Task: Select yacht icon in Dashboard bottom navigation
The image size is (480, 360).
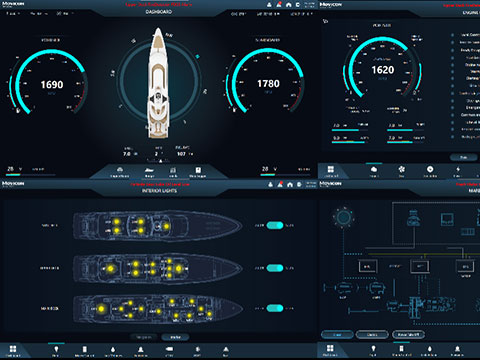Action: tap(149, 170)
